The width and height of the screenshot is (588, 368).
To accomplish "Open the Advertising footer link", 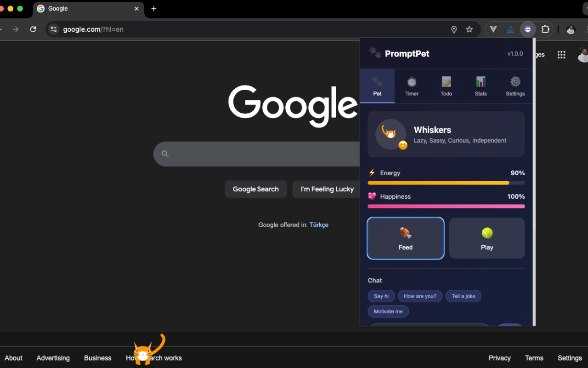I will pos(53,358).
